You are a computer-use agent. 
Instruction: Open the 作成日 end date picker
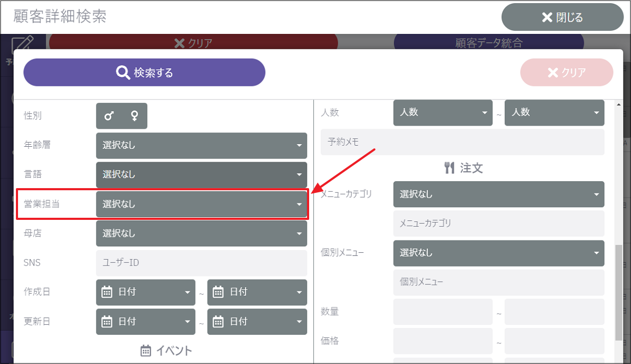[x=257, y=292]
